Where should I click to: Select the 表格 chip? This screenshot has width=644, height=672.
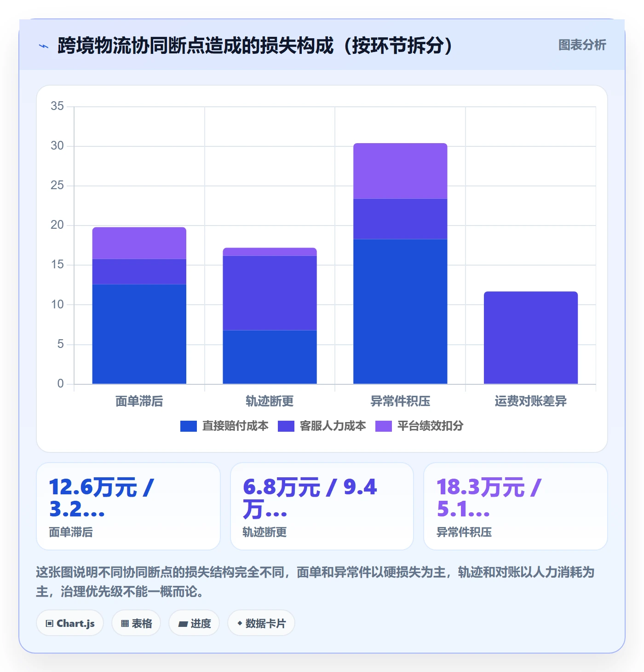[136, 623]
